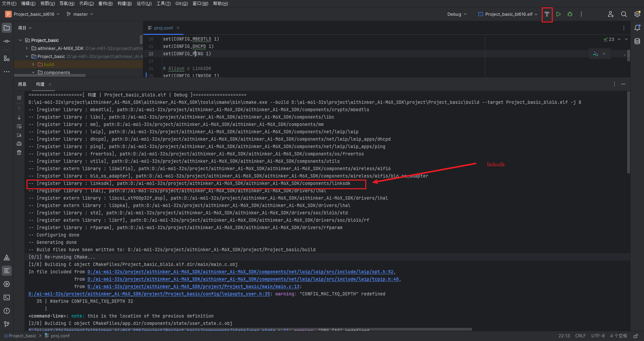Screen dimensions: 644x341
Task: Select the proj.conf editor tab
Action: (x=163, y=28)
